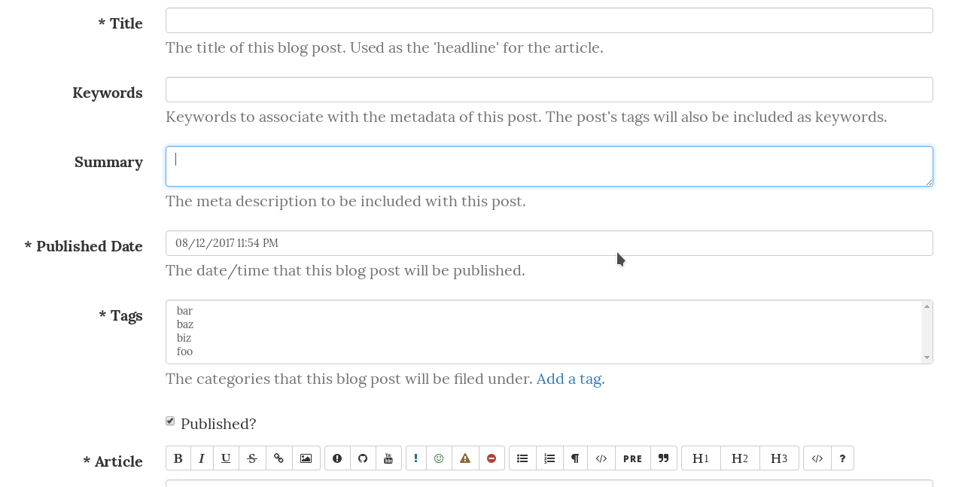Create a numbered list
This screenshot has width=980, height=487.
pos(549,458)
